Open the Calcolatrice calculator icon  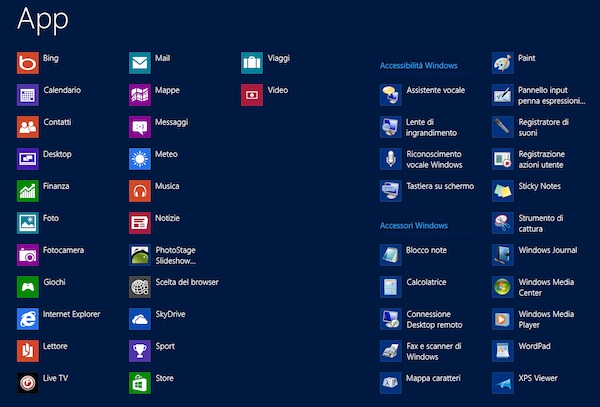(x=391, y=287)
